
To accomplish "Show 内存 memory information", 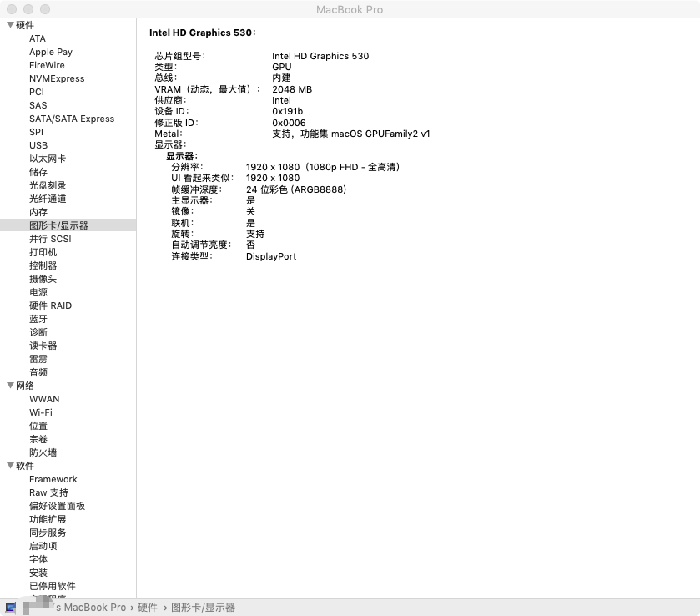I will click(x=38, y=212).
